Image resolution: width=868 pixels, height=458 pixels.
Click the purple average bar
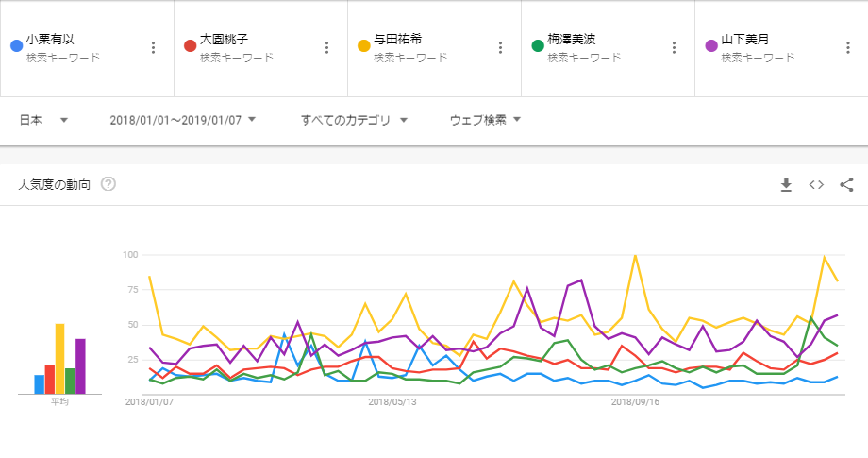coord(80,365)
